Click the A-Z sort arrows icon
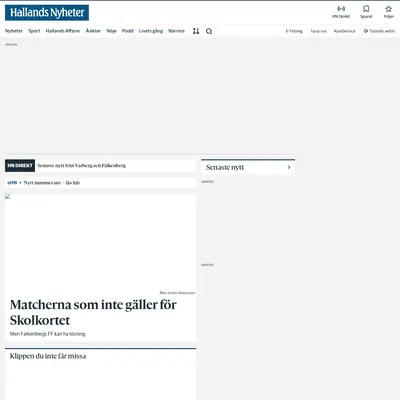The width and height of the screenshot is (400, 400). (x=196, y=31)
